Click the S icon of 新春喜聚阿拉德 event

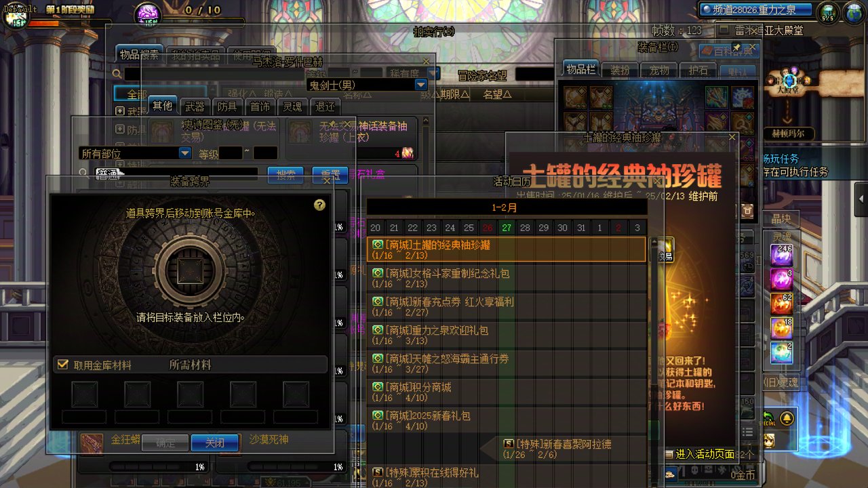coord(509,443)
